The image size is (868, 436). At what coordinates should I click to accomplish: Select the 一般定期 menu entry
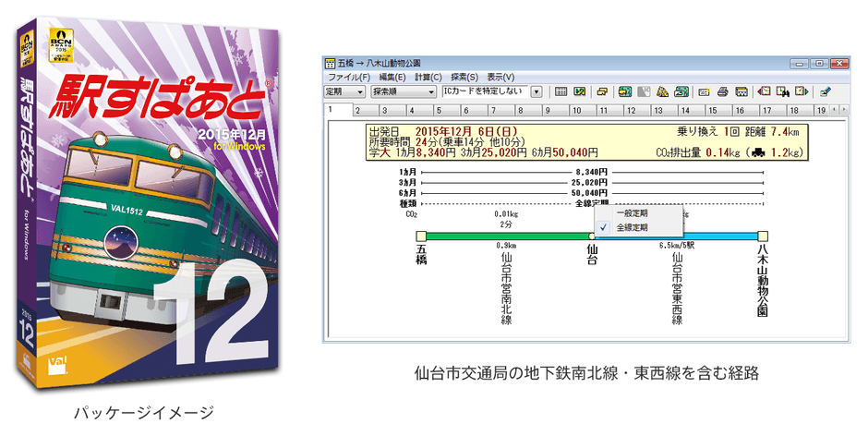[x=639, y=213]
